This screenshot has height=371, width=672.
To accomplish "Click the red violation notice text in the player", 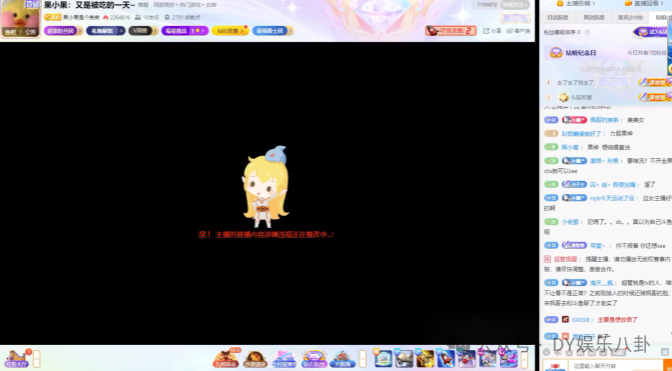I will point(266,234).
